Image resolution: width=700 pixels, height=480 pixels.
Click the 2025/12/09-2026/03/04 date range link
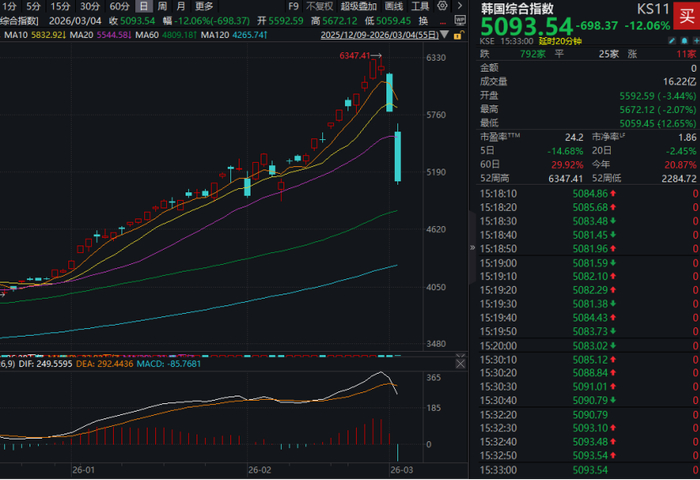[x=379, y=35]
